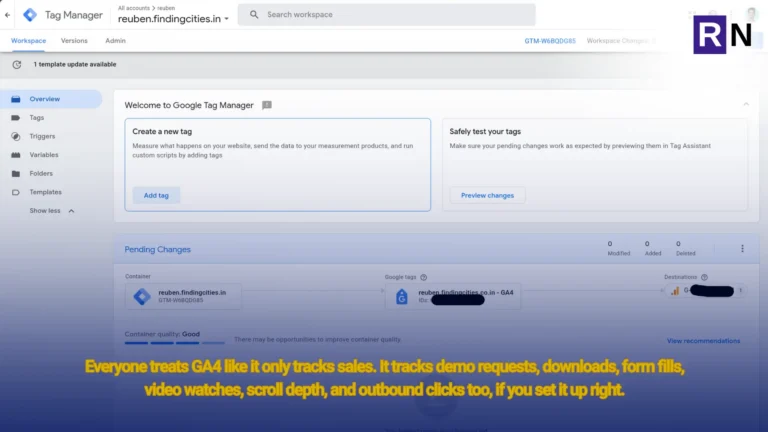
Task: Click the Search workspace field
Action: (386, 15)
